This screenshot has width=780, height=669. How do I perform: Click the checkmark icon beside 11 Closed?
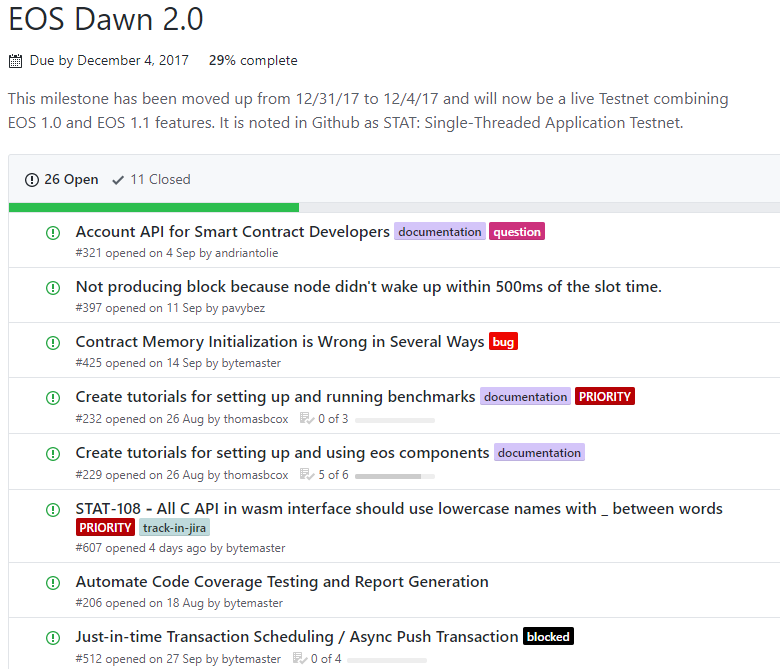pos(118,180)
